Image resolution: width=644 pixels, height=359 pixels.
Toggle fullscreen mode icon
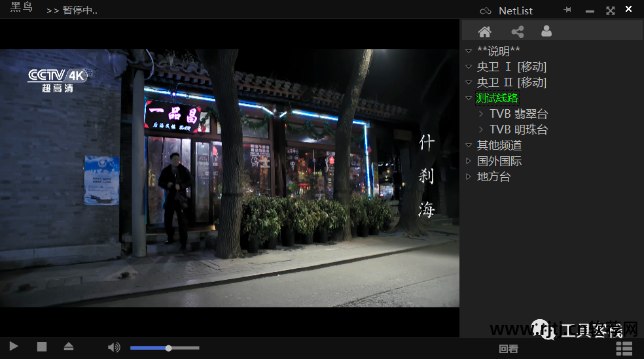pyautogui.click(x=610, y=10)
